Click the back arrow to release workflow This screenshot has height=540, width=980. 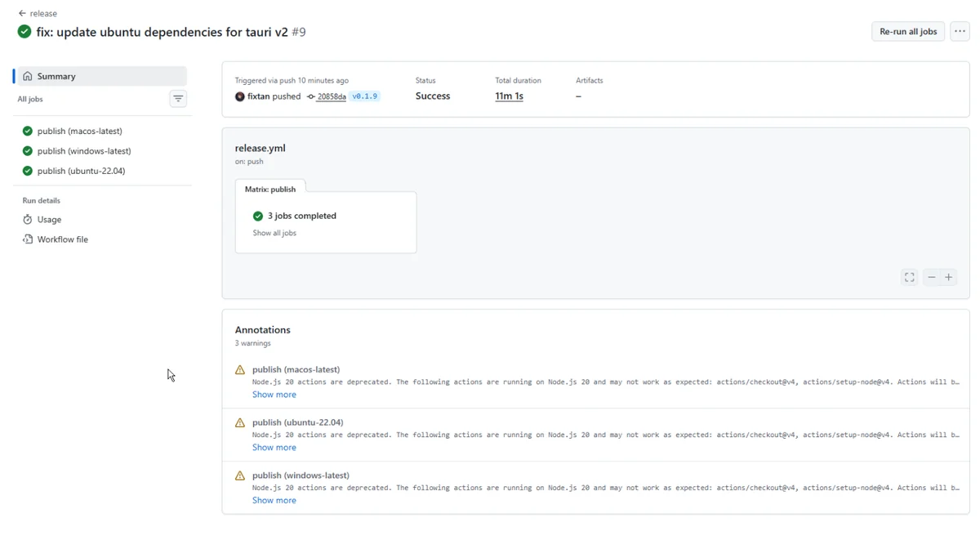[x=23, y=14]
